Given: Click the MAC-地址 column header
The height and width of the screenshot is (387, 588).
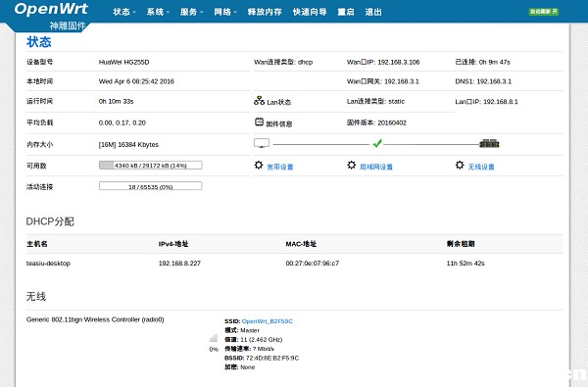Looking at the screenshot, I should click(301, 244).
